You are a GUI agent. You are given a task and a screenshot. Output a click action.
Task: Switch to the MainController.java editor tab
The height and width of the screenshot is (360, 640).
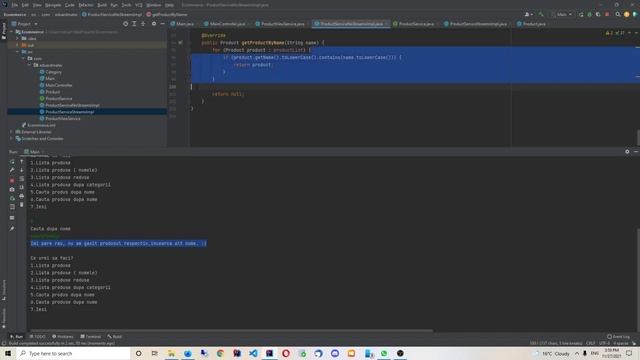225,24
